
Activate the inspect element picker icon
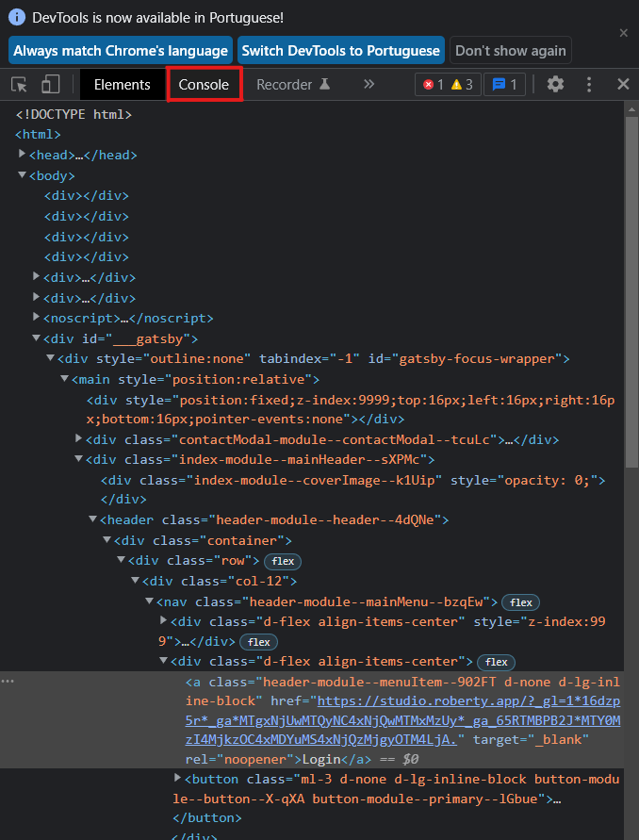[19, 84]
